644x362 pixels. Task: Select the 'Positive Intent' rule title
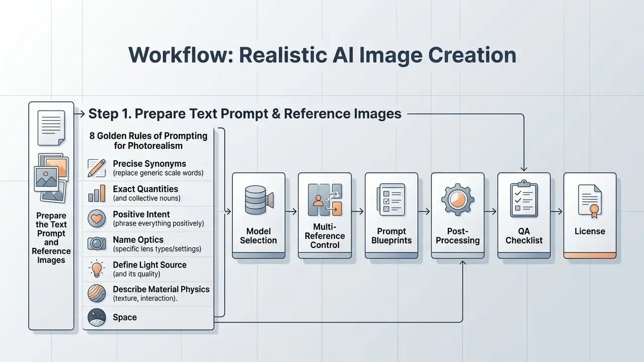coord(141,214)
